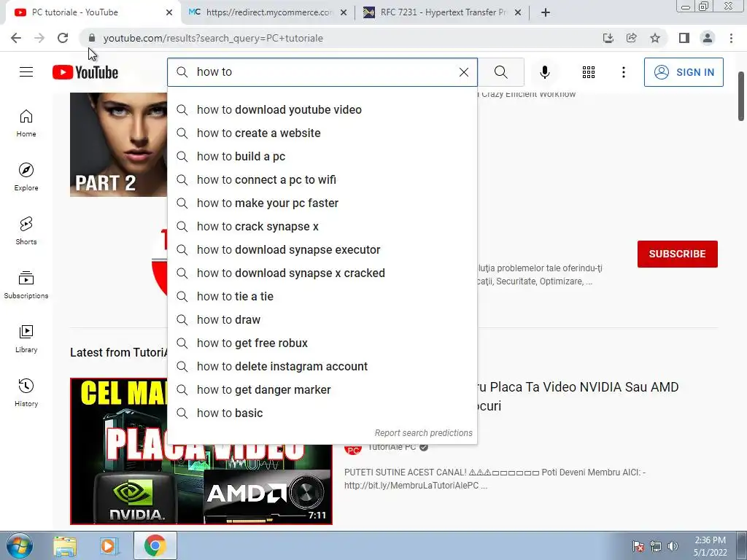
Task: Select 'how to get free robux' suggestion
Action: pos(322,343)
